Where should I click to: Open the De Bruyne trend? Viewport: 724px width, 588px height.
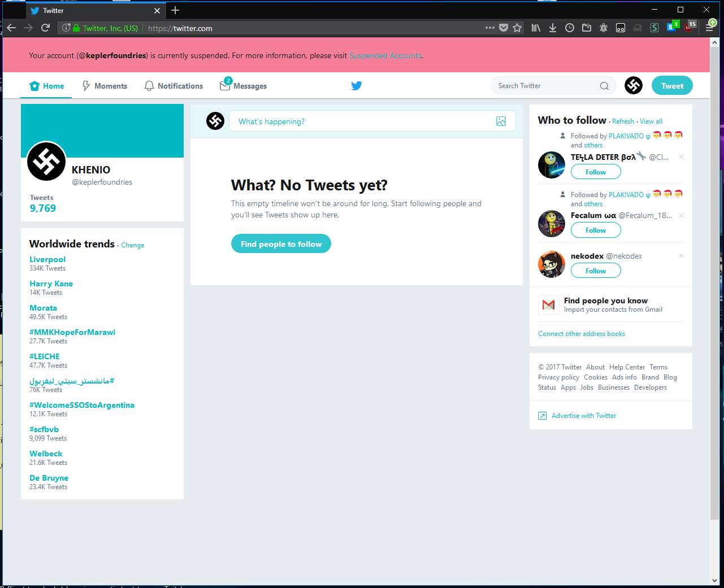point(49,478)
